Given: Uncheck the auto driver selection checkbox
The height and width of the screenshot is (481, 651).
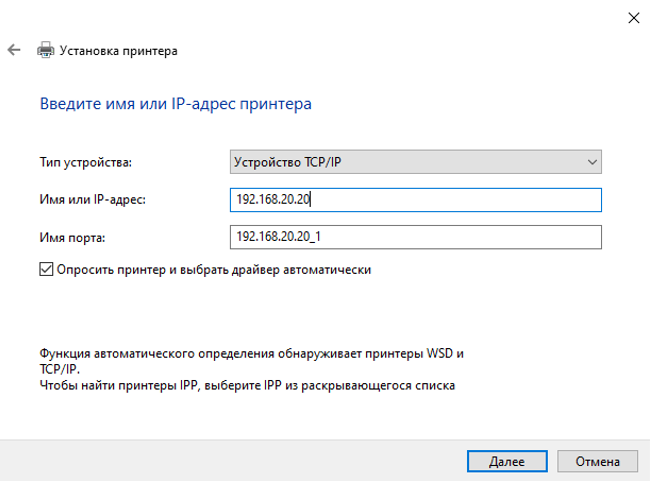Looking at the screenshot, I should (46, 269).
